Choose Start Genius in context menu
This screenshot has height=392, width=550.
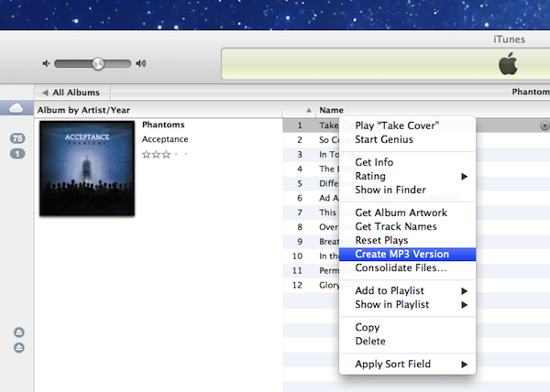407,139
